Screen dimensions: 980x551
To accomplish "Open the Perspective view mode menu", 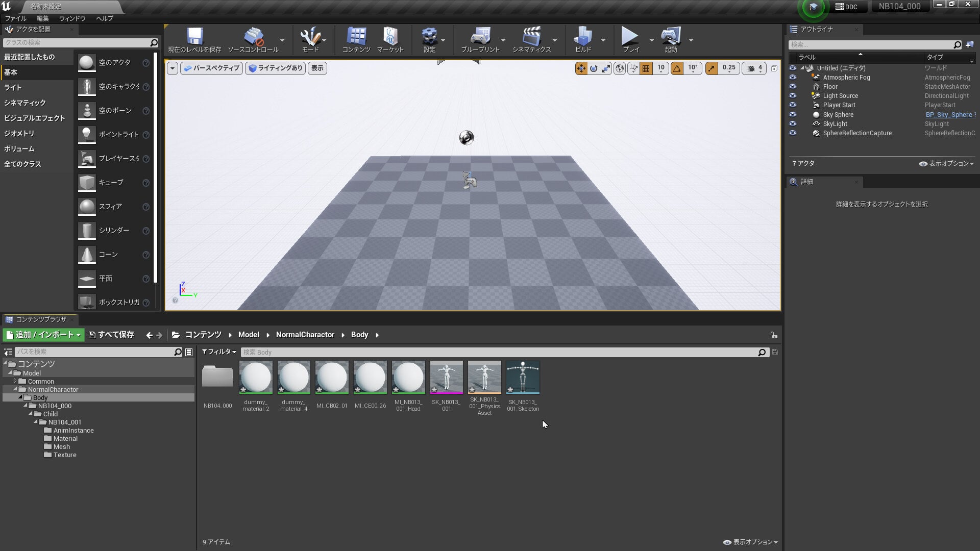I will coord(211,68).
